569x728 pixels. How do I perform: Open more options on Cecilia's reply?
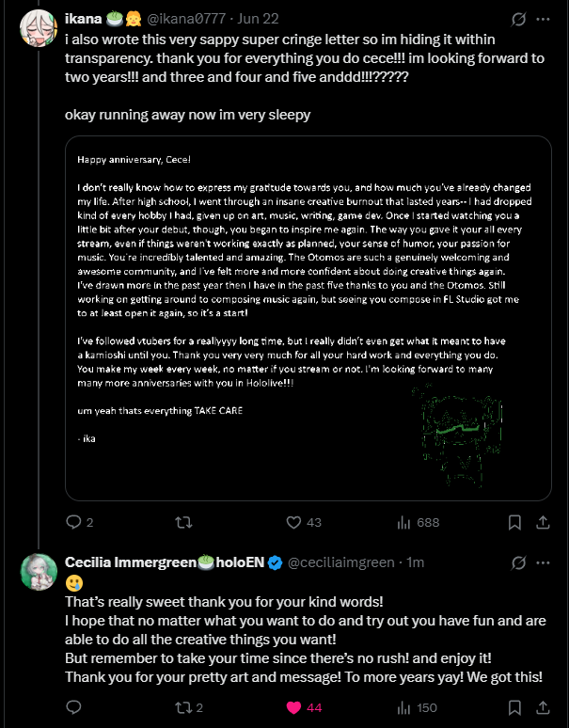[x=544, y=562]
